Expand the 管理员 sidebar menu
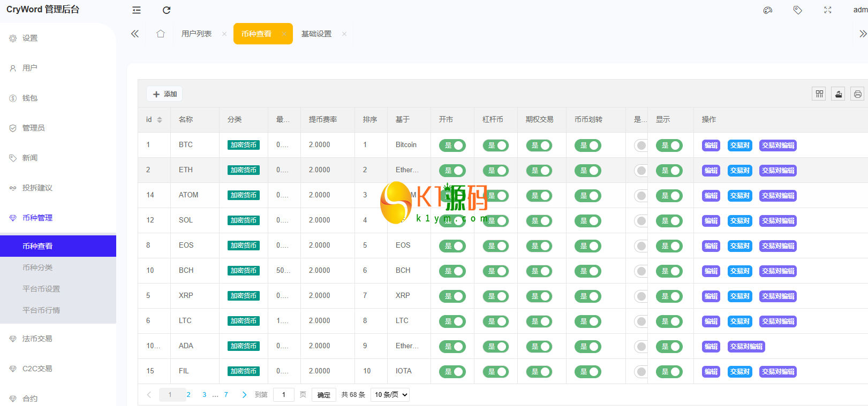 [x=58, y=128]
